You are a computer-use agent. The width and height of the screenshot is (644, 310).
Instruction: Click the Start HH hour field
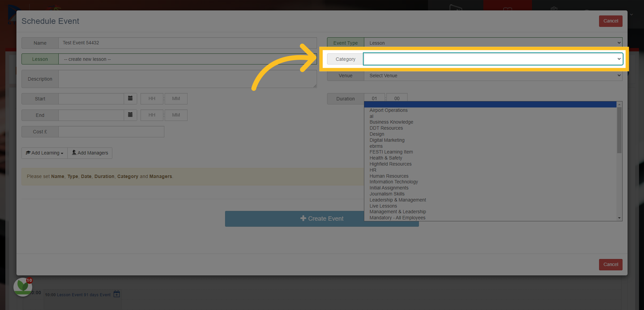(152, 99)
